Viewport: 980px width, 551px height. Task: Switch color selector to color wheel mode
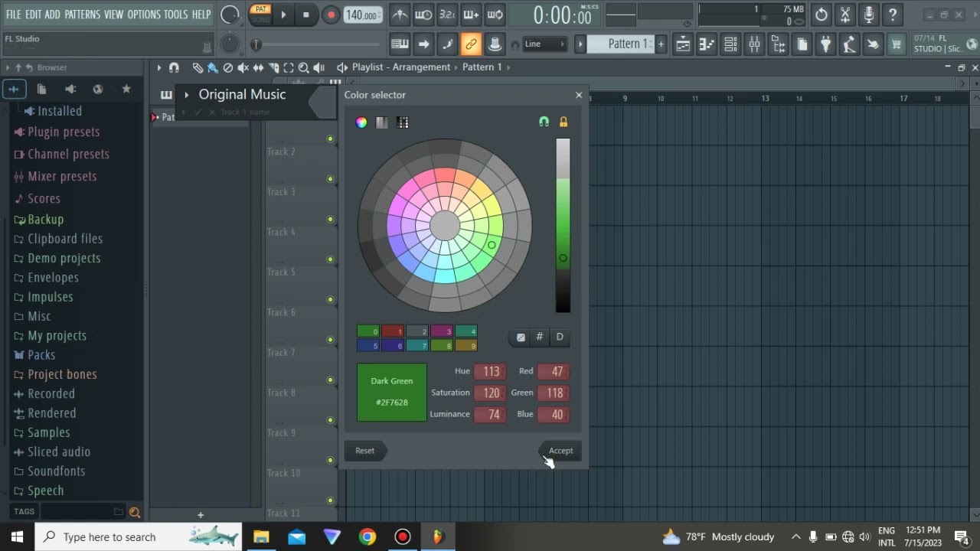(361, 122)
